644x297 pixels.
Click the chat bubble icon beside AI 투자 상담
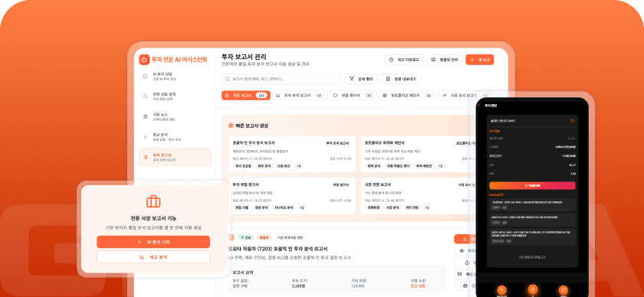click(x=146, y=77)
